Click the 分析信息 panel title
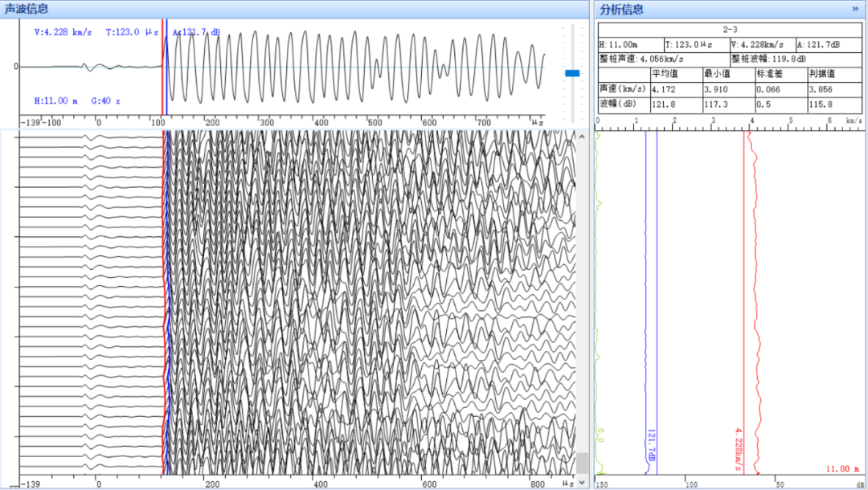868x490 pixels. coord(621,10)
